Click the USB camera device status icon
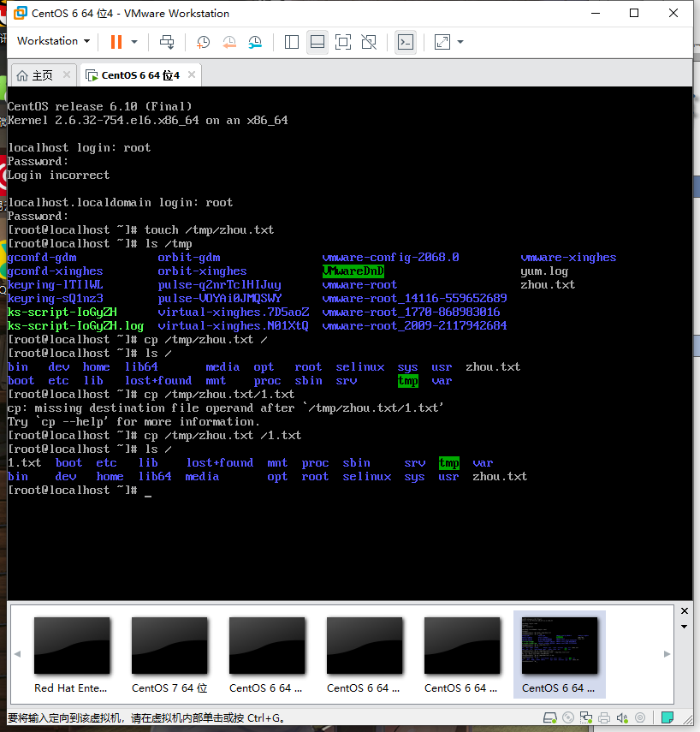This screenshot has height=732, width=700. click(x=640, y=717)
